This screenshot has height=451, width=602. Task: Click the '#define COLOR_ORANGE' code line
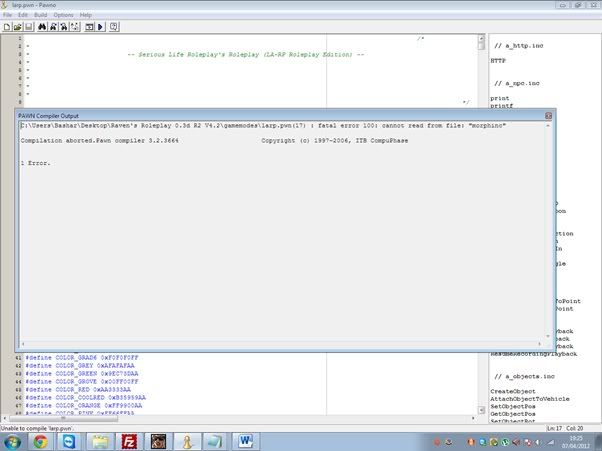pos(84,406)
